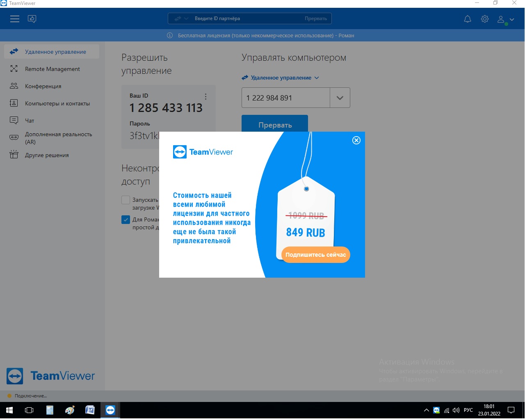This screenshot has width=525, height=420.
Task: Click the password text under Пароль
Action: tap(144, 136)
